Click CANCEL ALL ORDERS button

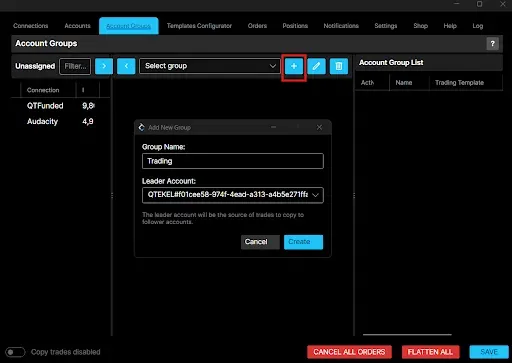[x=349, y=352]
